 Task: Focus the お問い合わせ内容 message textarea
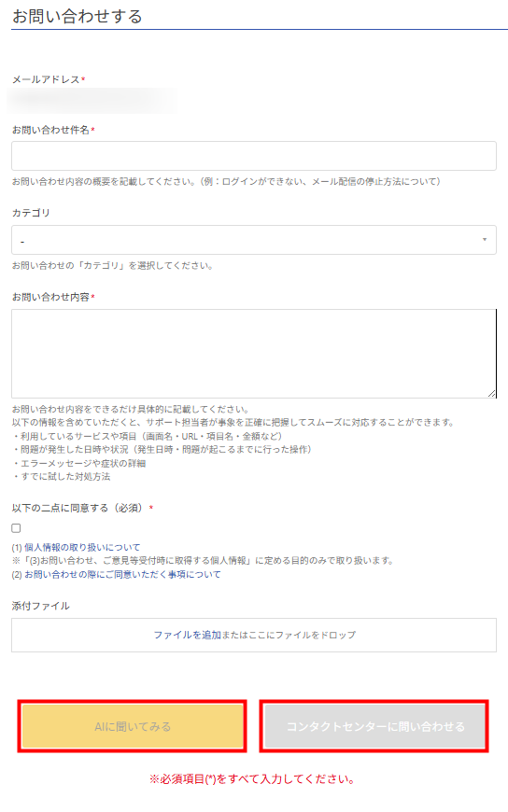[254, 354]
